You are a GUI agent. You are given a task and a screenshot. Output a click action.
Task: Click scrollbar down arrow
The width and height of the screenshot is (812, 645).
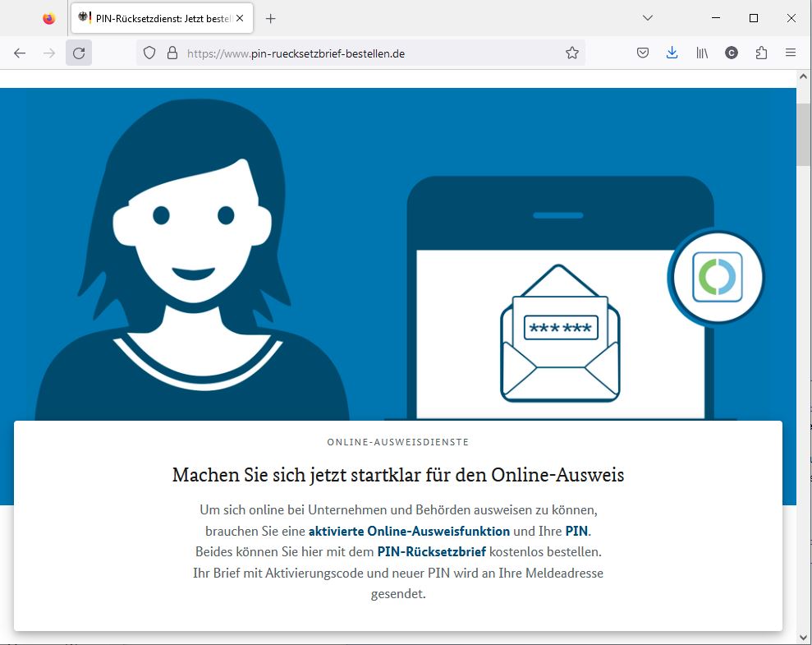click(x=803, y=637)
